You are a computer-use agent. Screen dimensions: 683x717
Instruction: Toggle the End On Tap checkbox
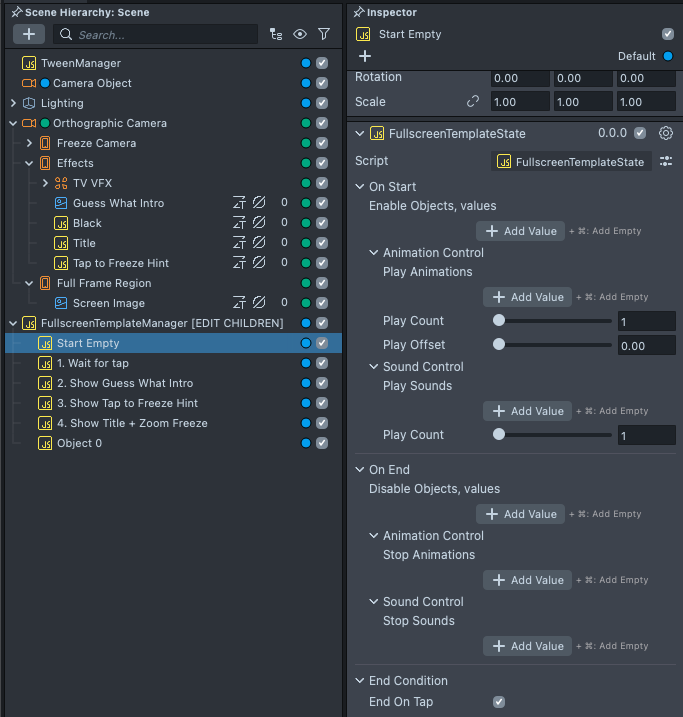pyautogui.click(x=499, y=702)
